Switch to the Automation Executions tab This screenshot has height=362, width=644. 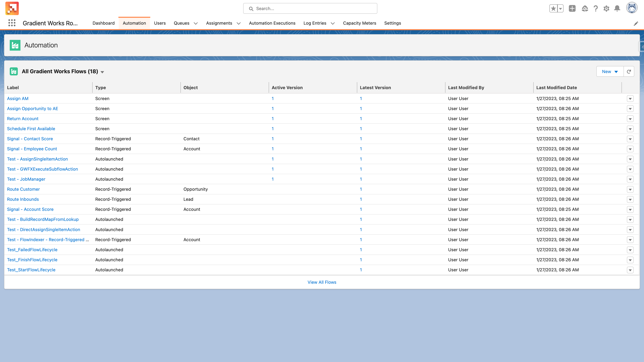(x=272, y=23)
